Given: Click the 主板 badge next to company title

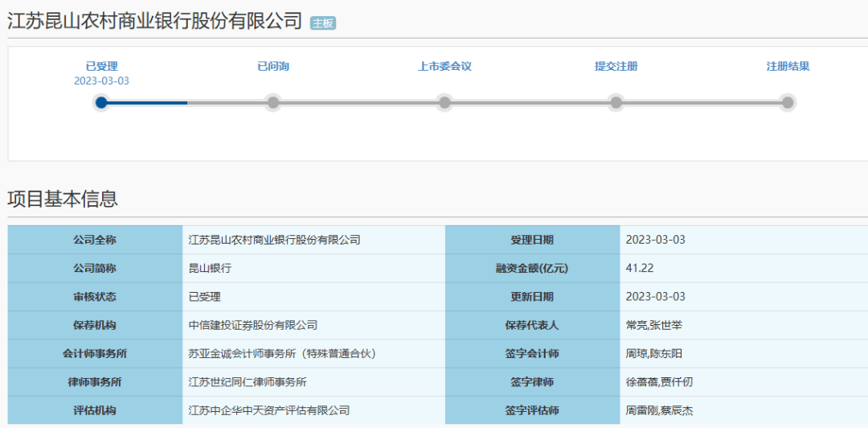Looking at the screenshot, I should tap(323, 23).
